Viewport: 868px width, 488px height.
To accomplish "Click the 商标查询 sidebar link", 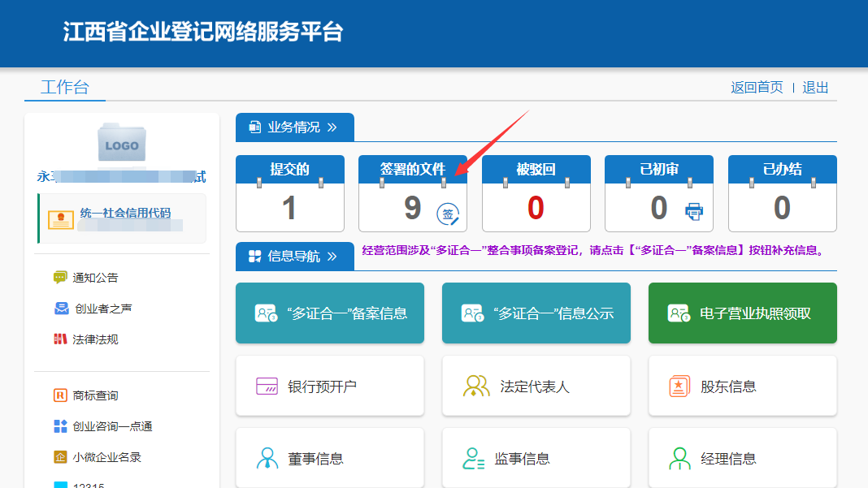I will 95,395.
